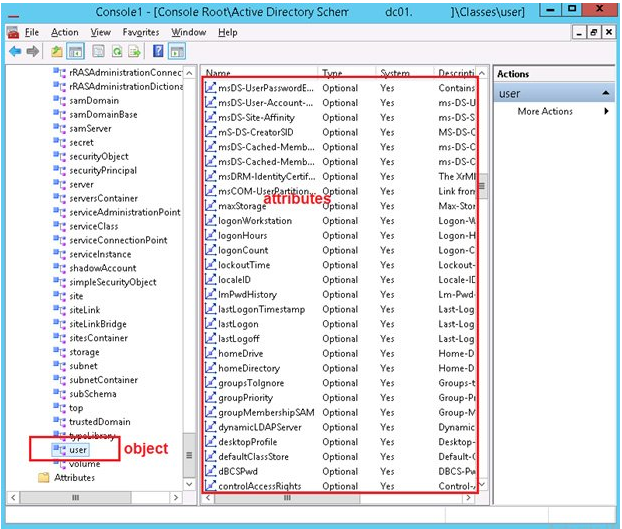This screenshot has width=622, height=529.
Task: Click the trustedDomain class icon
Action: pyautogui.click(x=60, y=422)
